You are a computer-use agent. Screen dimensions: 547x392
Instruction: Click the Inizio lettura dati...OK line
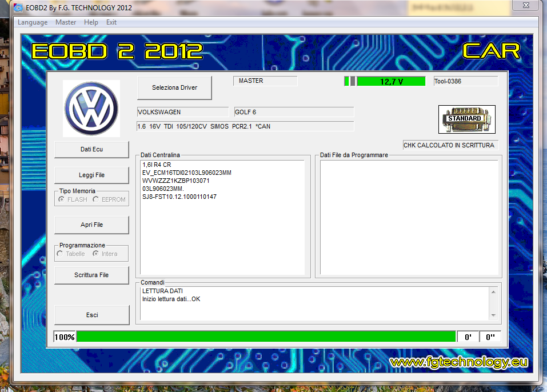pos(171,299)
